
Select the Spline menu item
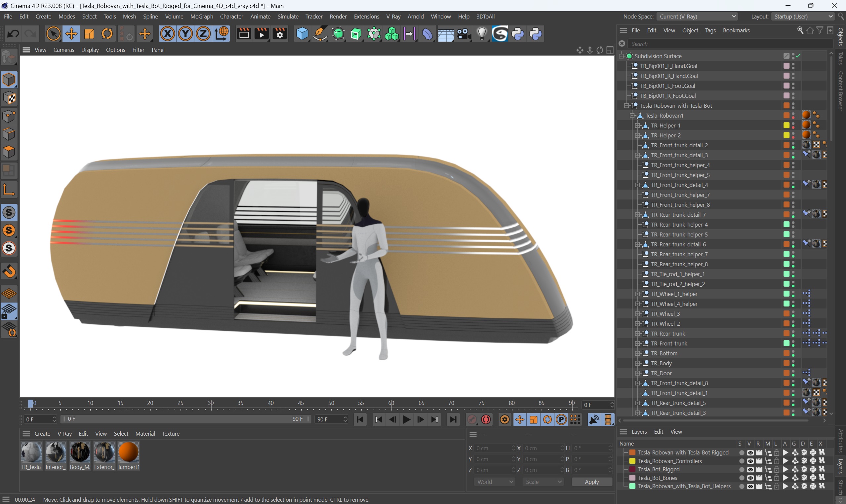(151, 16)
